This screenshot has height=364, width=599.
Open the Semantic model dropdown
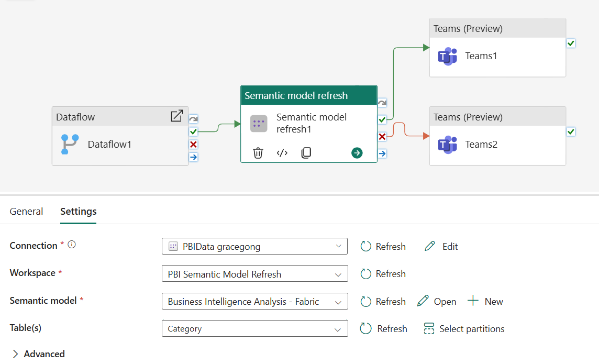(x=254, y=302)
